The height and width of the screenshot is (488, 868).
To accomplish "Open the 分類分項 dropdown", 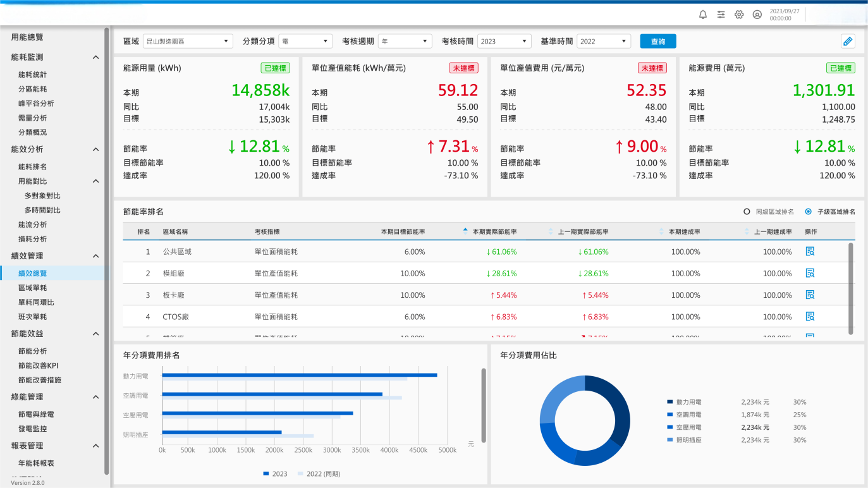I will pos(305,41).
